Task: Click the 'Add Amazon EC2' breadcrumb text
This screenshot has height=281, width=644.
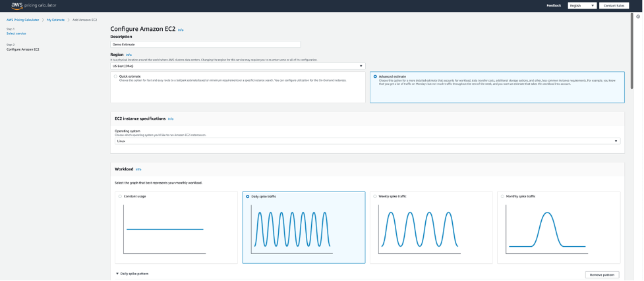Action: tap(84, 20)
